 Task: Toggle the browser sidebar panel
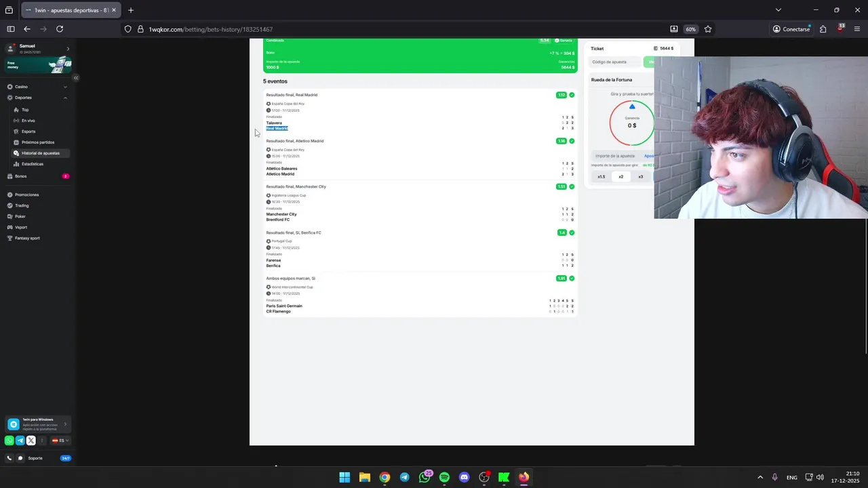(x=11, y=29)
